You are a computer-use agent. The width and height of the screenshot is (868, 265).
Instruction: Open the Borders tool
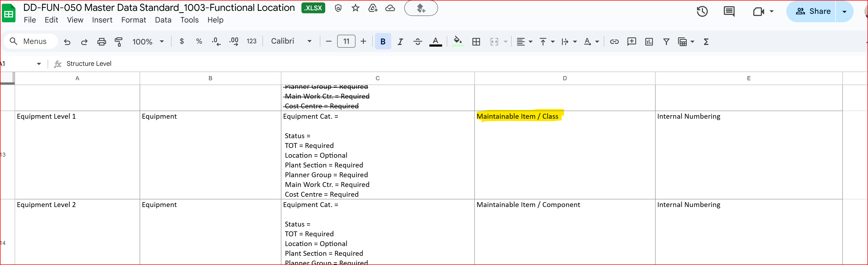coord(476,42)
